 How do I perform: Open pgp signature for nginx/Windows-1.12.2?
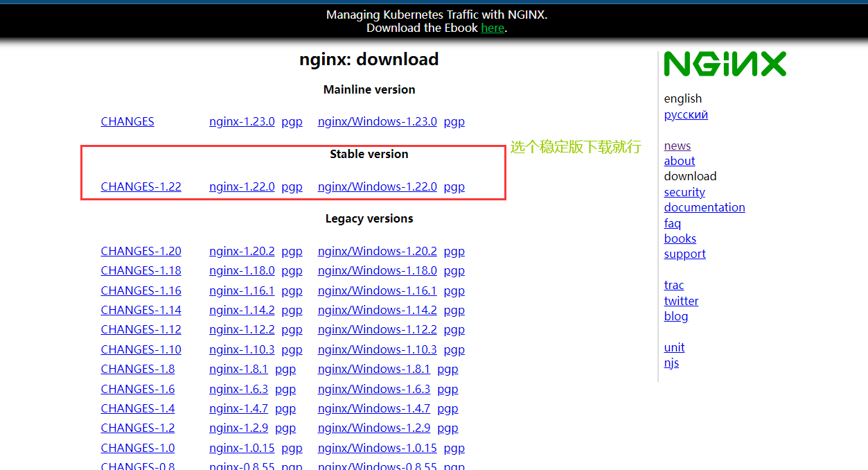point(454,330)
